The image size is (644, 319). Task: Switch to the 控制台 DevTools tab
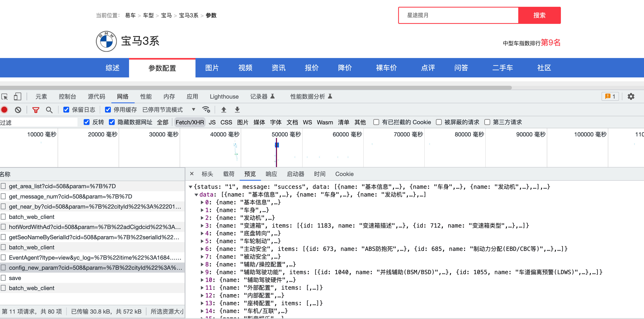point(67,96)
